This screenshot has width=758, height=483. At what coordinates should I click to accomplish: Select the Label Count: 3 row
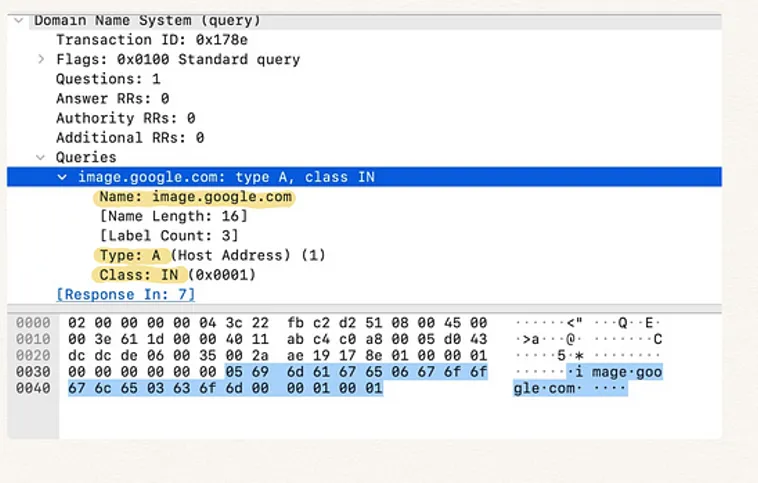[168, 236]
